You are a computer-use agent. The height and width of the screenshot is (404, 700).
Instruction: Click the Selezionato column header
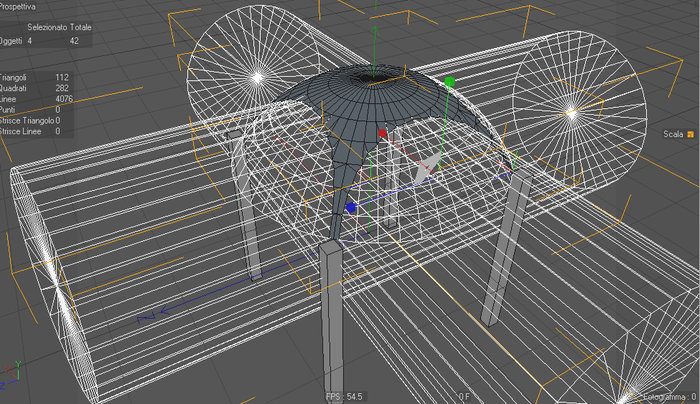[x=47, y=27]
